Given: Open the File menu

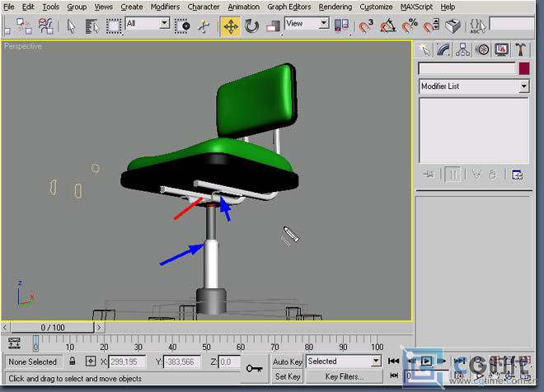Looking at the screenshot, I should click(9, 7).
